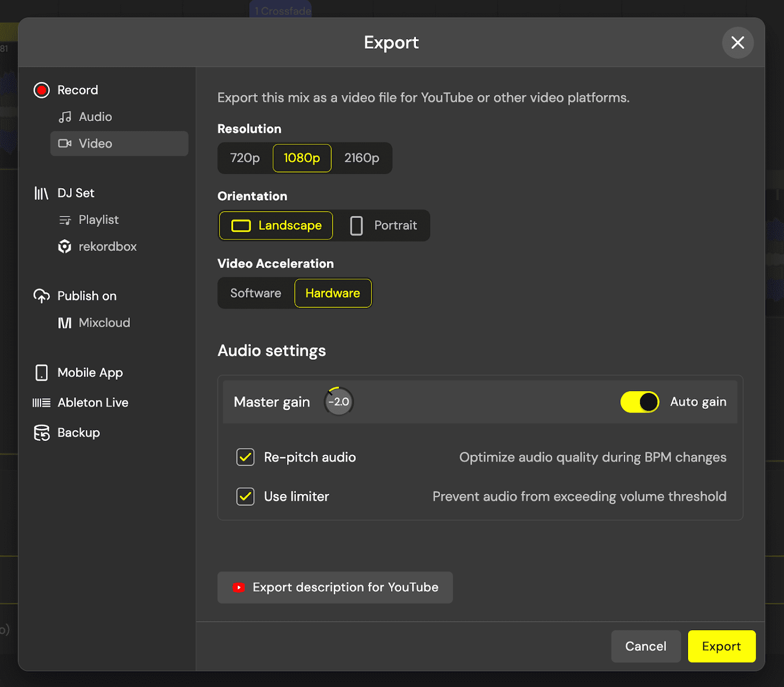Click the Export button

tap(721, 646)
